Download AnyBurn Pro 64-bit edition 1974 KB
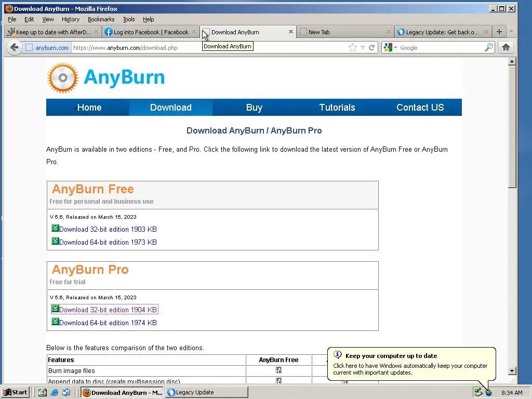This screenshot has width=532, height=399. pos(108,323)
